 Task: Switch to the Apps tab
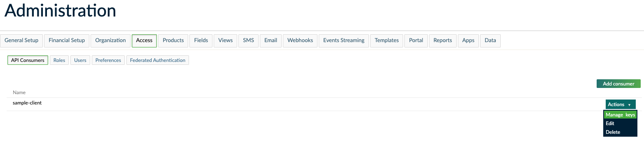(468, 40)
